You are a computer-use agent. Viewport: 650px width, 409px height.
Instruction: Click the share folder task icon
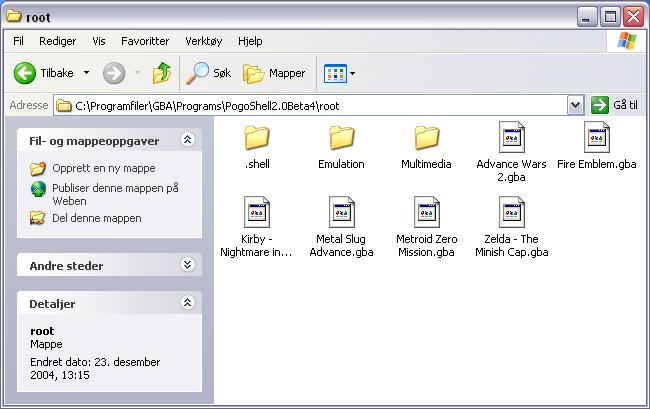point(38,218)
